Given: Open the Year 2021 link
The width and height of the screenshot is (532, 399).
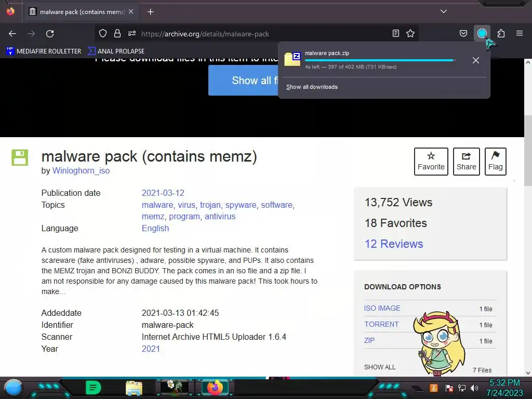Looking at the screenshot, I should [151, 349].
